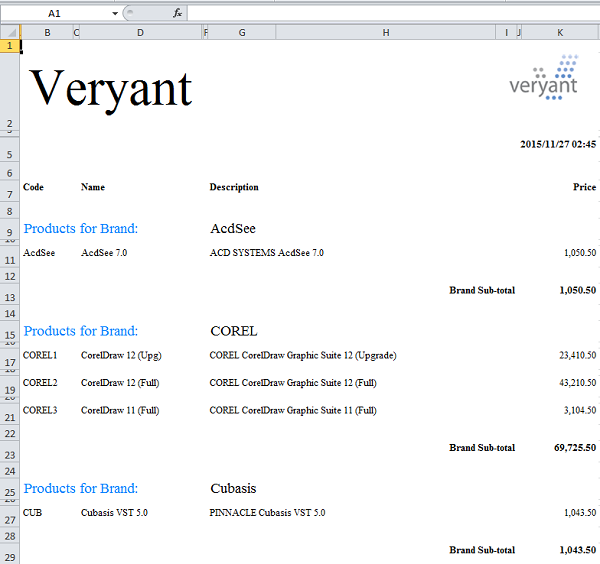The height and width of the screenshot is (564, 600).
Task: Click the Name Box showing A1
Action: (55, 14)
